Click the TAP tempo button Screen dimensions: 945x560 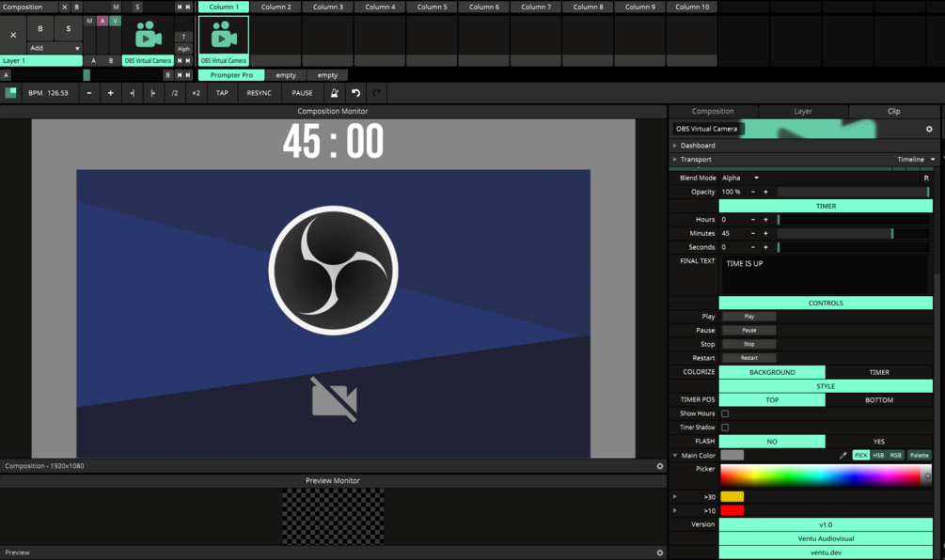223,93
